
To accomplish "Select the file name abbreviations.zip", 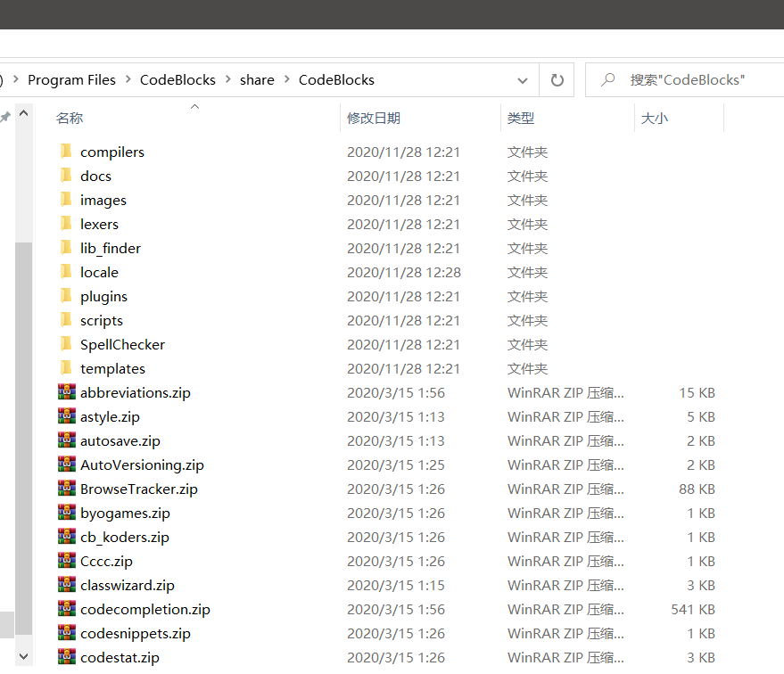I will [136, 393].
